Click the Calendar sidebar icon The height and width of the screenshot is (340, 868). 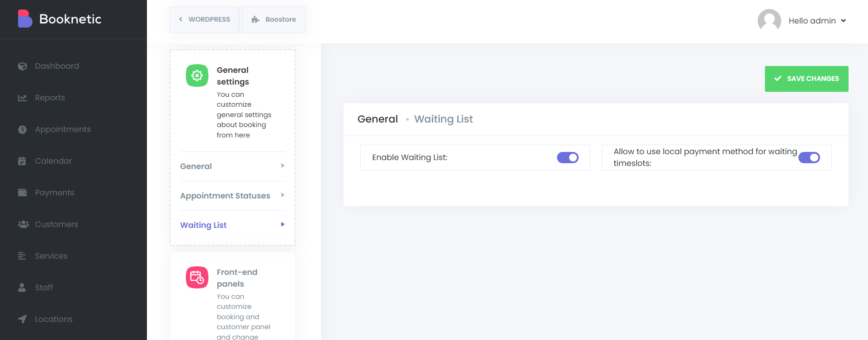pos(22,161)
